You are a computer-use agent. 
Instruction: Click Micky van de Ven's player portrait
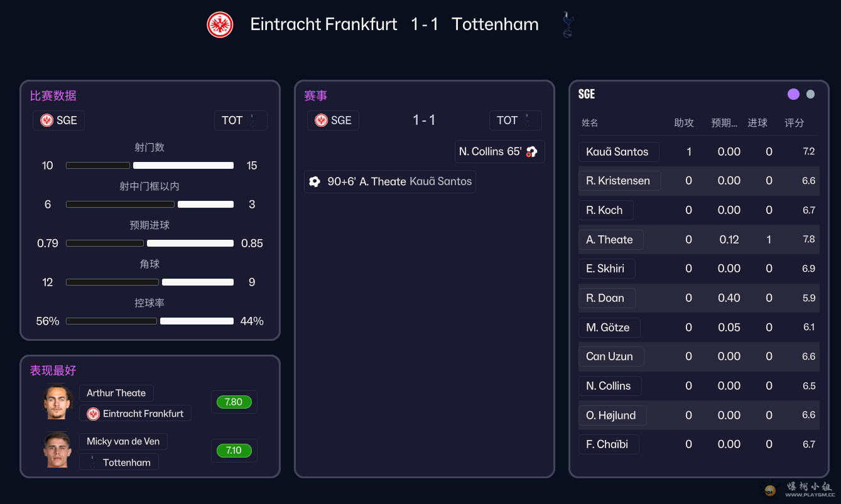[x=58, y=449]
